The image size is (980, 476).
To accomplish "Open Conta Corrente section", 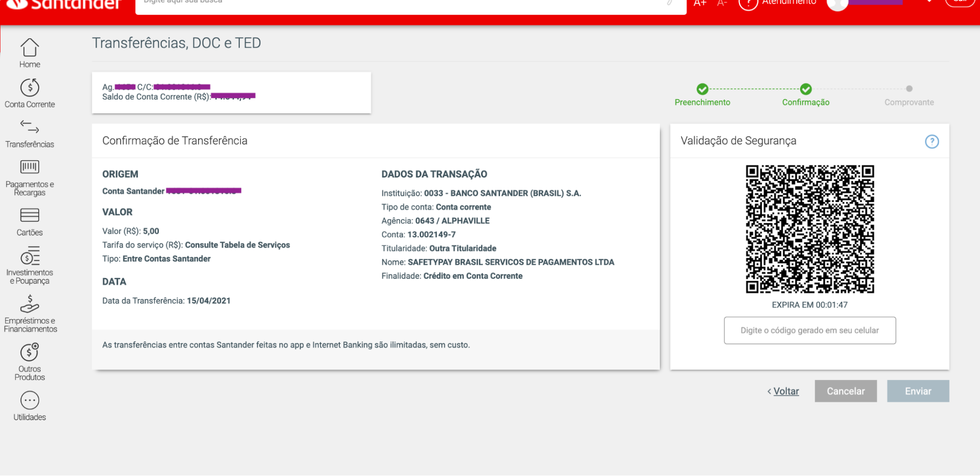I will click(29, 93).
